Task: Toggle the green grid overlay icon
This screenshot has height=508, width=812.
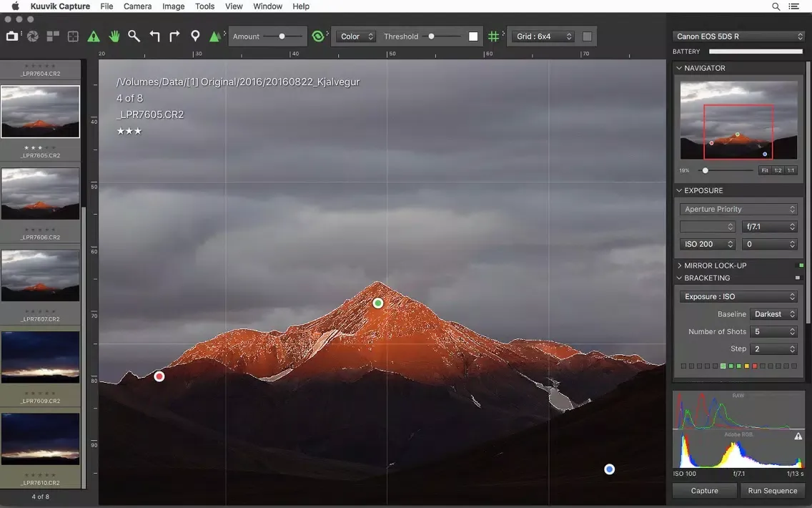Action: point(493,36)
